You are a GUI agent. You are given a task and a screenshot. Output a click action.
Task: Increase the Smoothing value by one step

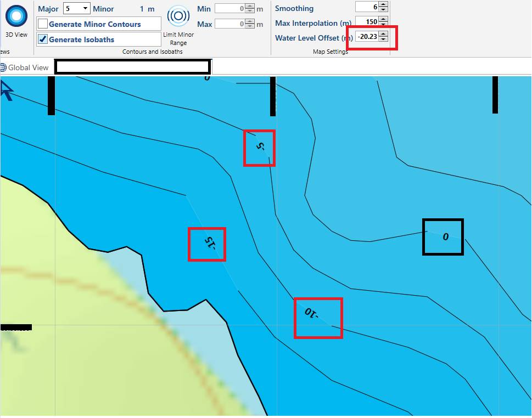point(383,4)
